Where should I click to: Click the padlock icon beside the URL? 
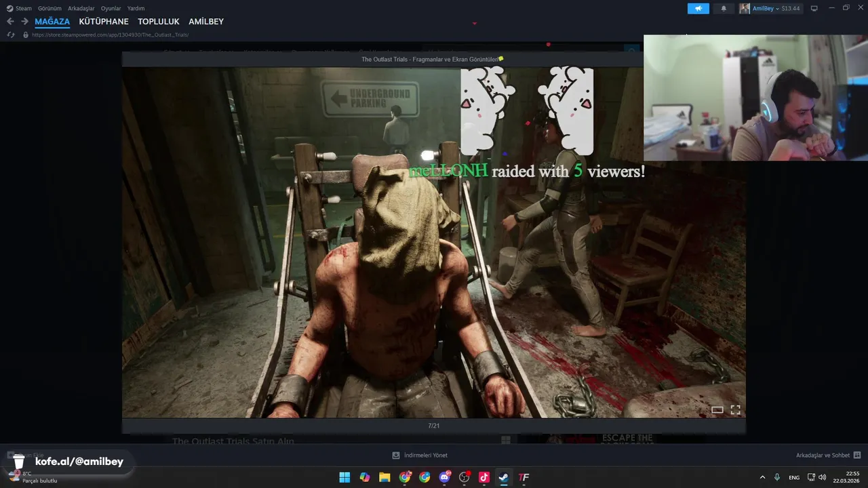(x=26, y=35)
